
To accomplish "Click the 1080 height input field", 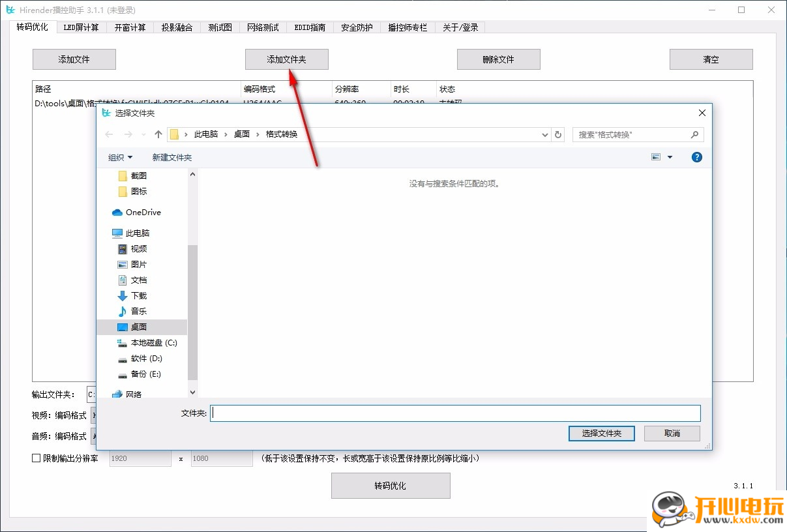I will point(222,458).
